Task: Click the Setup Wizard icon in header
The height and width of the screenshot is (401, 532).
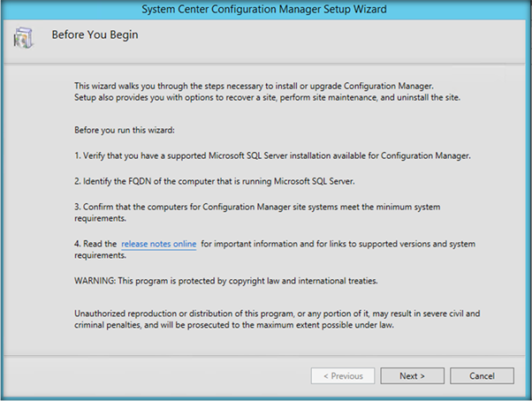Action: [22, 38]
